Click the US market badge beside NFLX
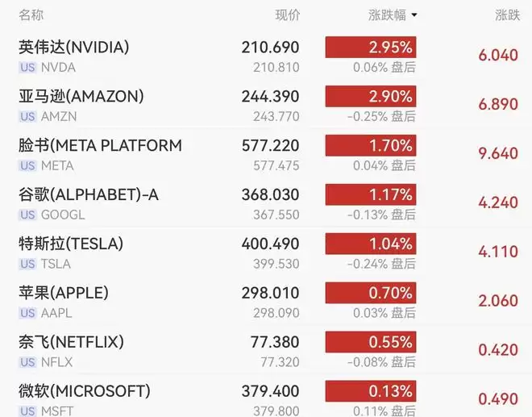 coord(27,362)
